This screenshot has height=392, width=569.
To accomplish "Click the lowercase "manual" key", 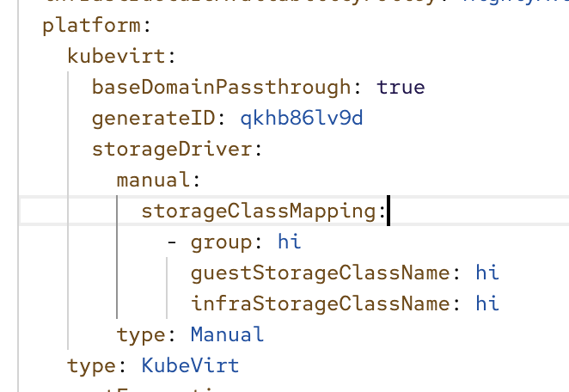I will 153,180.
